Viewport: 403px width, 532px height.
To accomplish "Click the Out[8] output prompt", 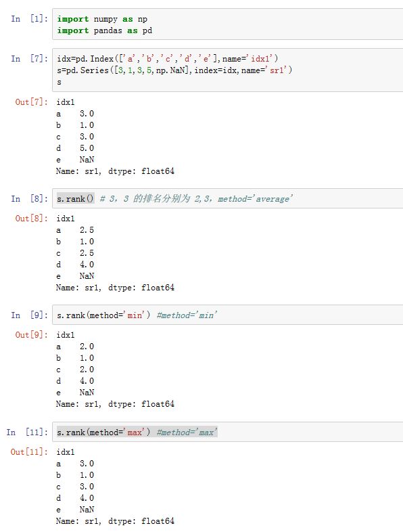I will pyautogui.click(x=32, y=218).
